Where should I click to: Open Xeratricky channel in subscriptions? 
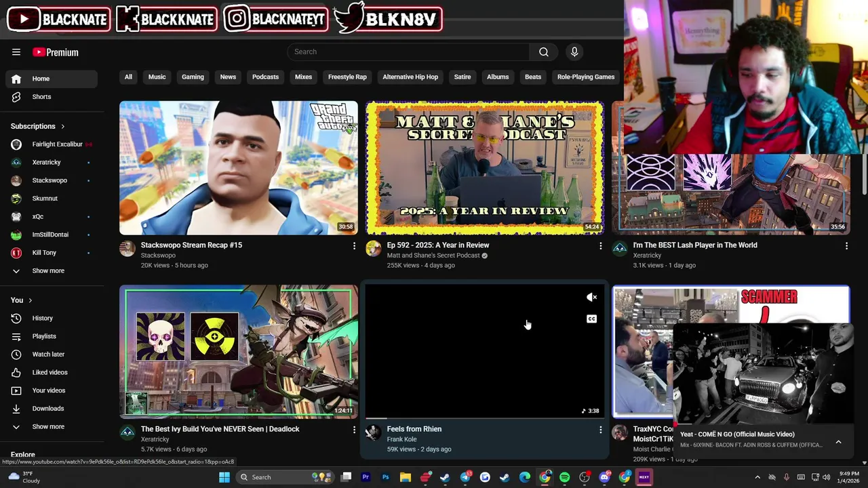(52, 162)
